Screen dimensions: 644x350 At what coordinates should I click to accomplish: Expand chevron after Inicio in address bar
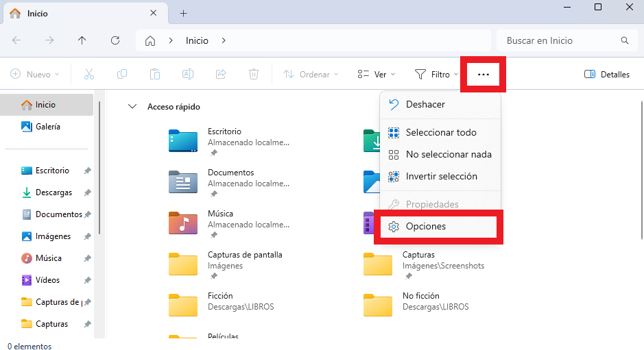pyautogui.click(x=224, y=40)
